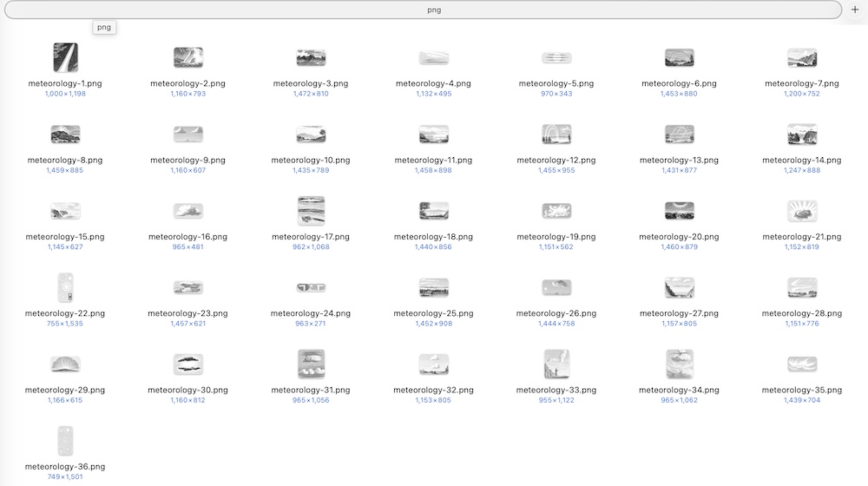Click the 1,166×615 dimensions label
868x486 pixels.
click(65, 401)
